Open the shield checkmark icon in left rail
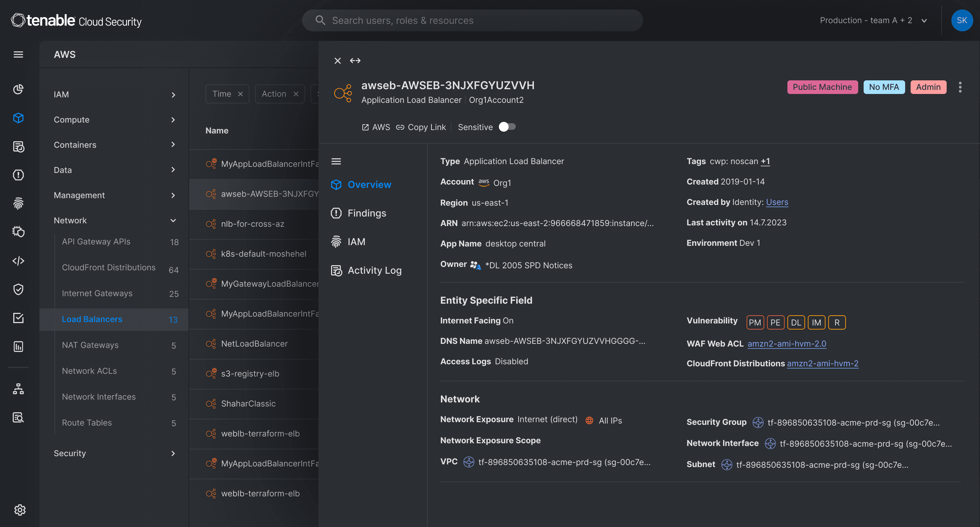Image resolution: width=980 pixels, height=527 pixels. click(18, 289)
